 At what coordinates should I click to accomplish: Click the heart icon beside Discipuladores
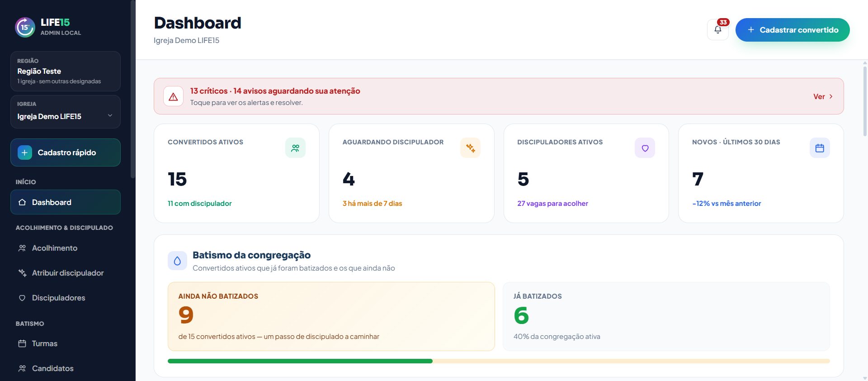(x=22, y=298)
